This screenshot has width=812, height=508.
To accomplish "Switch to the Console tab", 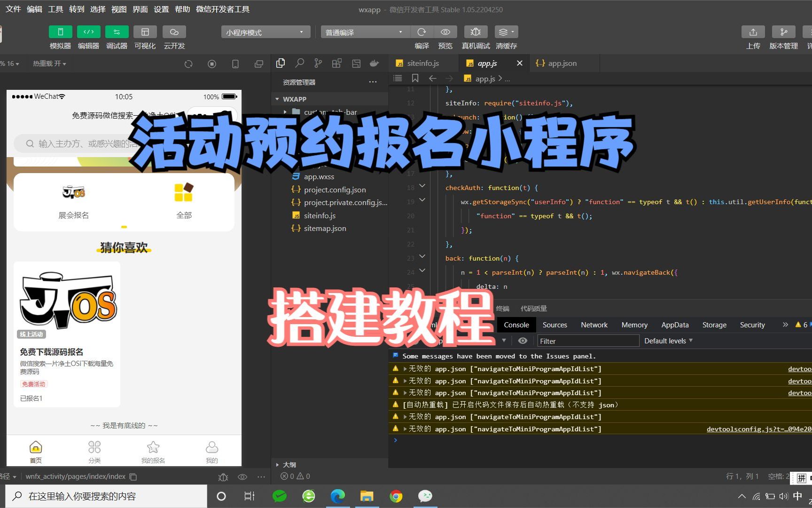I will coord(516,325).
